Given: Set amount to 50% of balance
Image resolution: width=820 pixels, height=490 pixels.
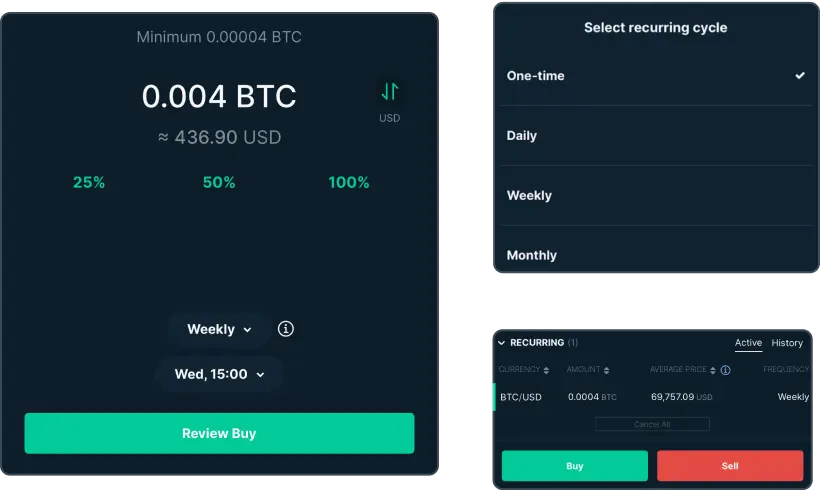Looking at the screenshot, I should (x=219, y=183).
